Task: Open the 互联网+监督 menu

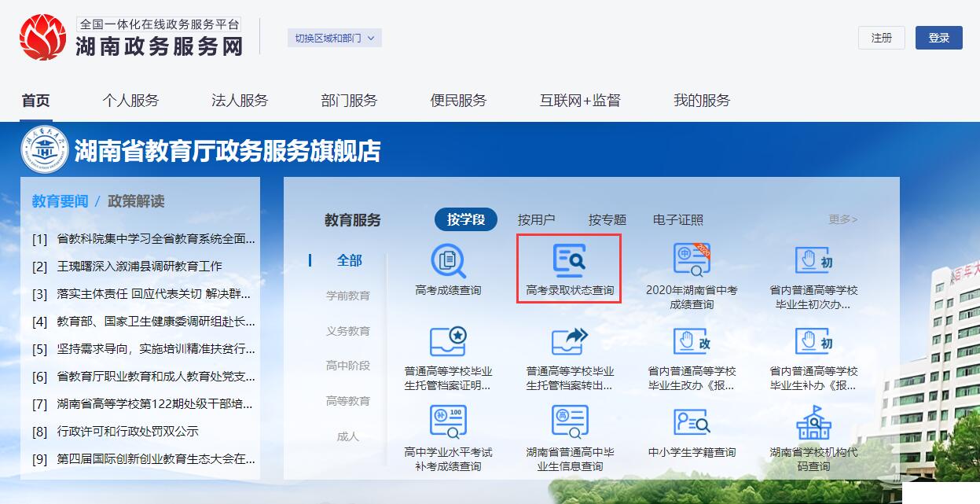Action: (580, 101)
